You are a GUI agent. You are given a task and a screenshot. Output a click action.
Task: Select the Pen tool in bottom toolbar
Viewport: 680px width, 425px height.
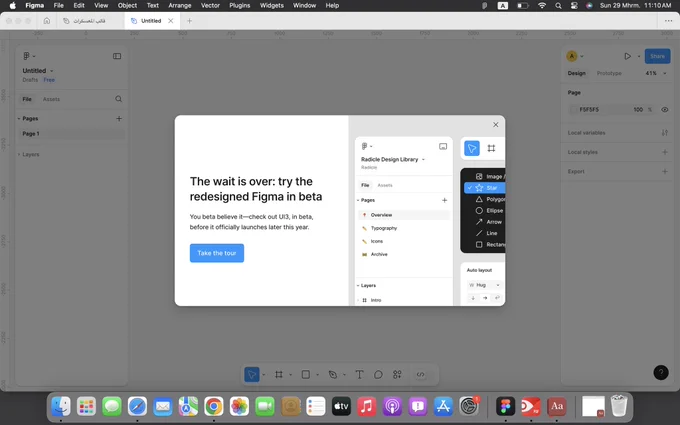click(333, 374)
